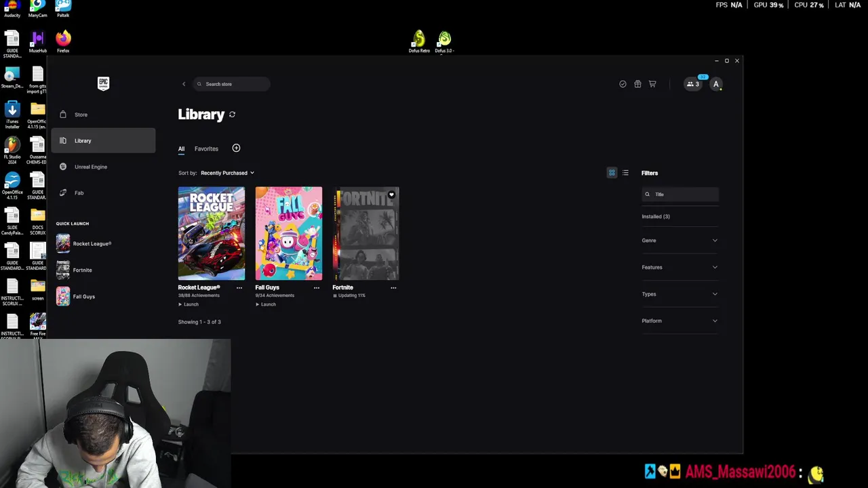This screenshot has height=488, width=868.
Task: Filter by Installed (3)
Action: (656, 216)
